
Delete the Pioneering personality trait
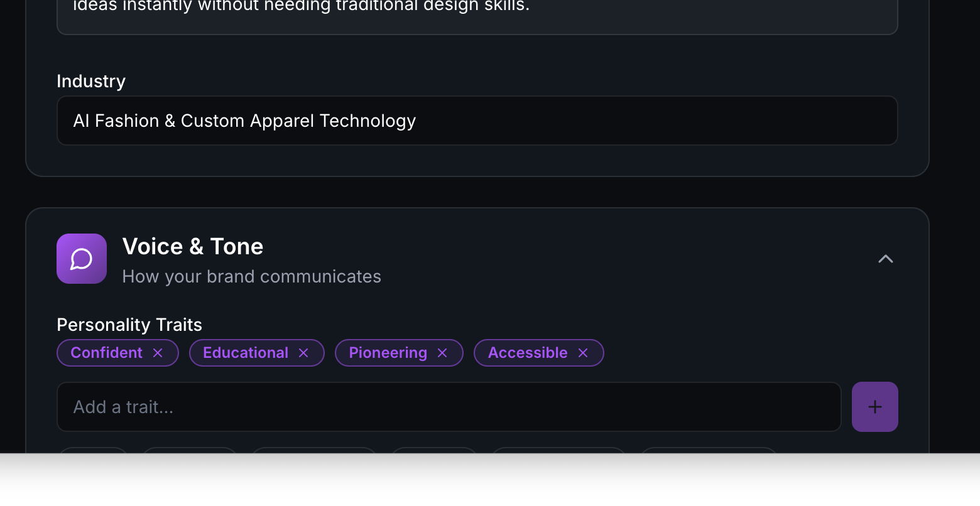pos(442,353)
